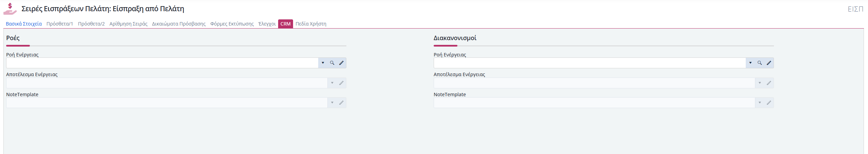This screenshot has width=868, height=154.
Task: Click the money-in-hand icon beside the title
Action: [x=10, y=9]
